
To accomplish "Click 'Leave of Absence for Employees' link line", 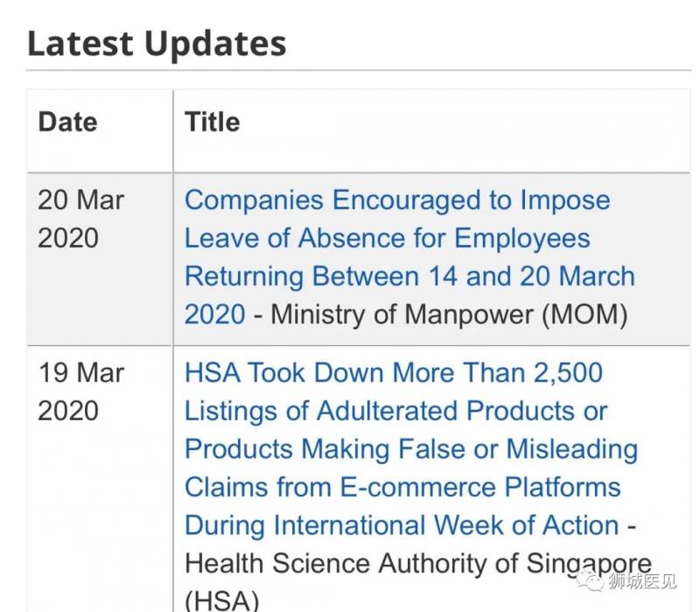I will coord(387,238).
